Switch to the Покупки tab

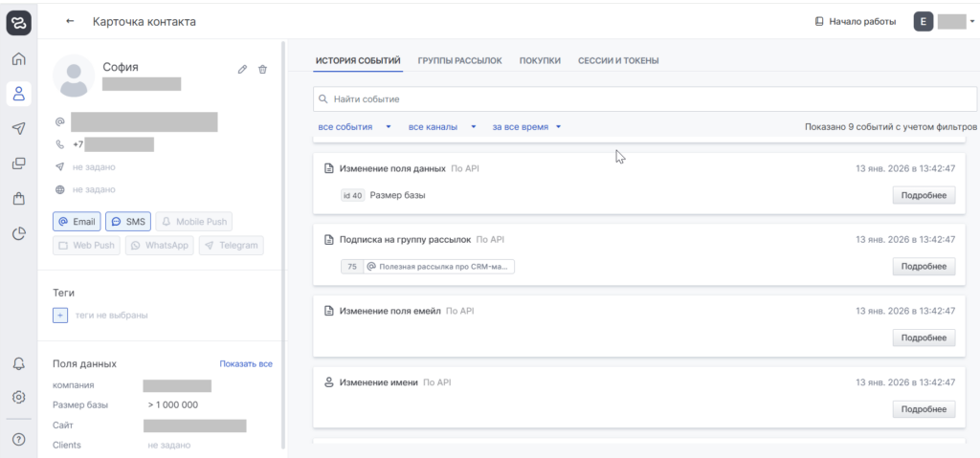pyautogui.click(x=540, y=61)
